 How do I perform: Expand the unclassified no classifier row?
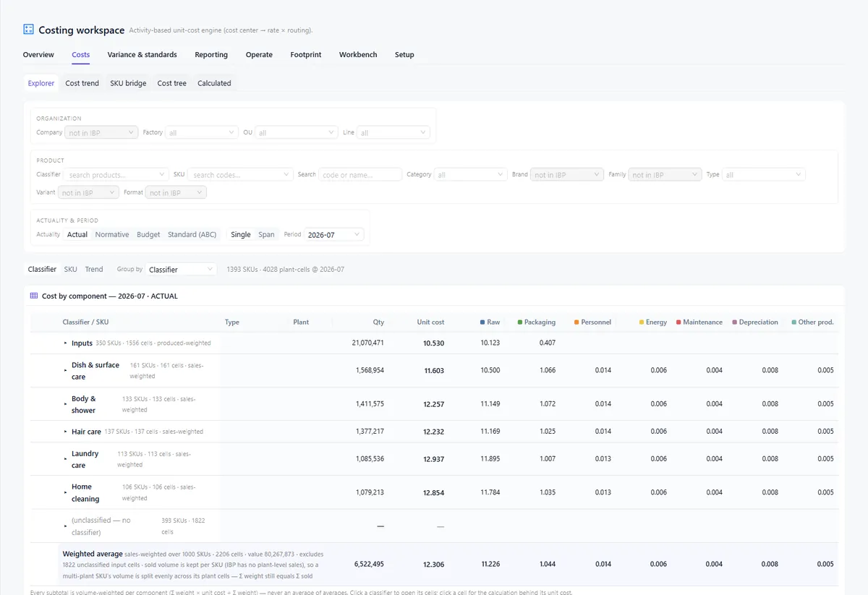point(65,526)
